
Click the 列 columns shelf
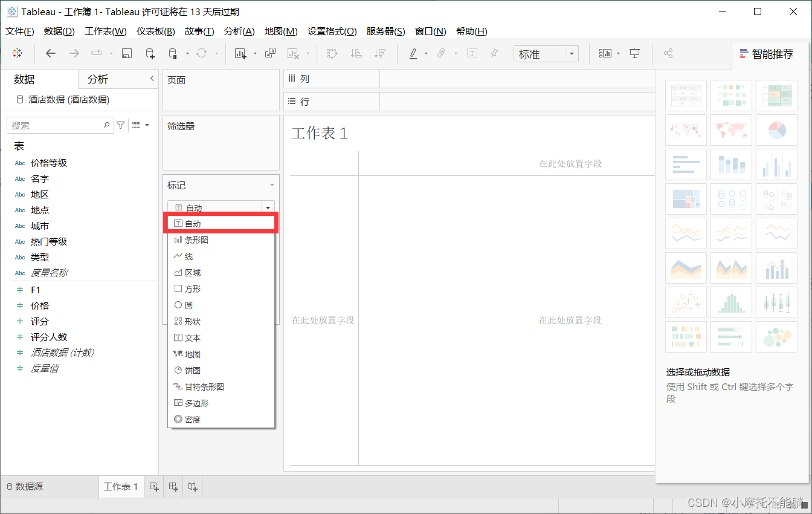tap(469, 79)
